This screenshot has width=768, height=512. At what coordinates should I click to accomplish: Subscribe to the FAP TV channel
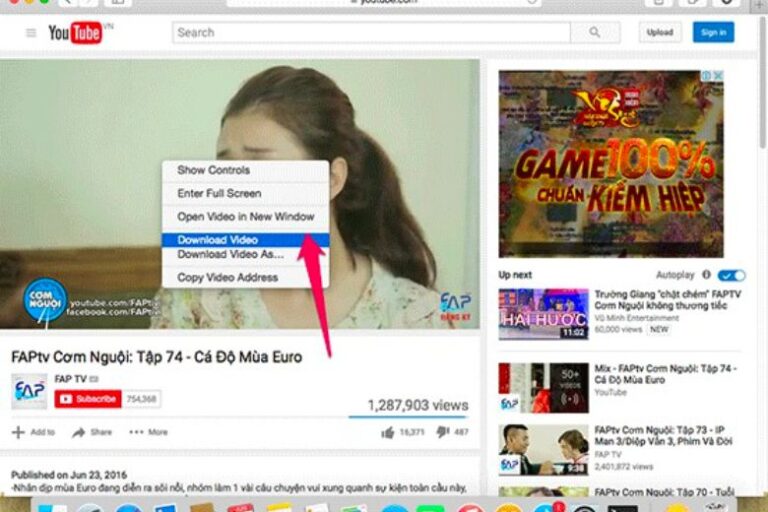tap(88, 399)
